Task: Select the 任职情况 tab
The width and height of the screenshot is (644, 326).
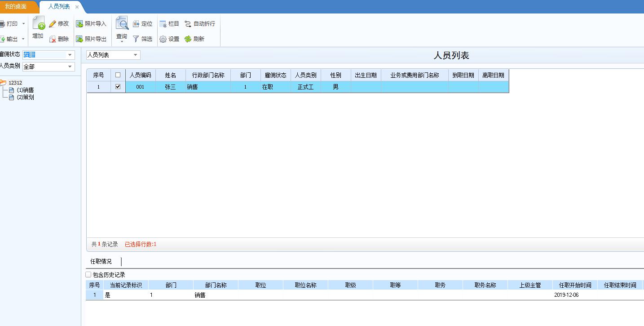Action: (x=101, y=261)
